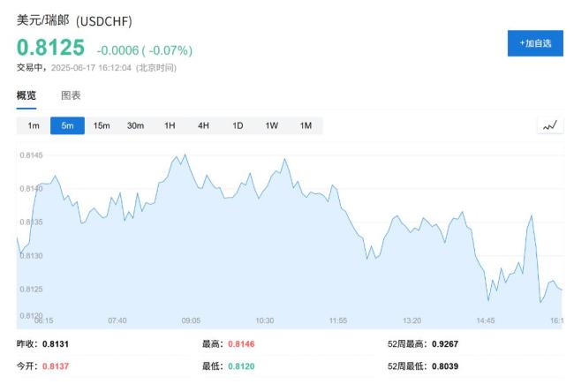574x392 pixels.
Task: Choose the 4H chart interval
Action: (203, 125)
